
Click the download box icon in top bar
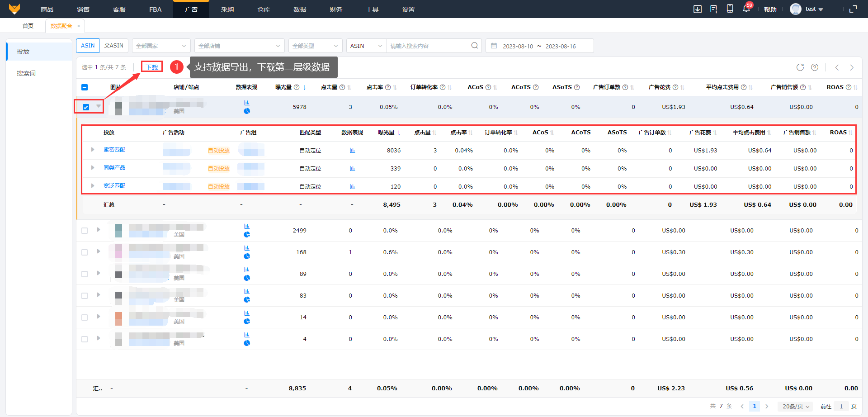698,9
